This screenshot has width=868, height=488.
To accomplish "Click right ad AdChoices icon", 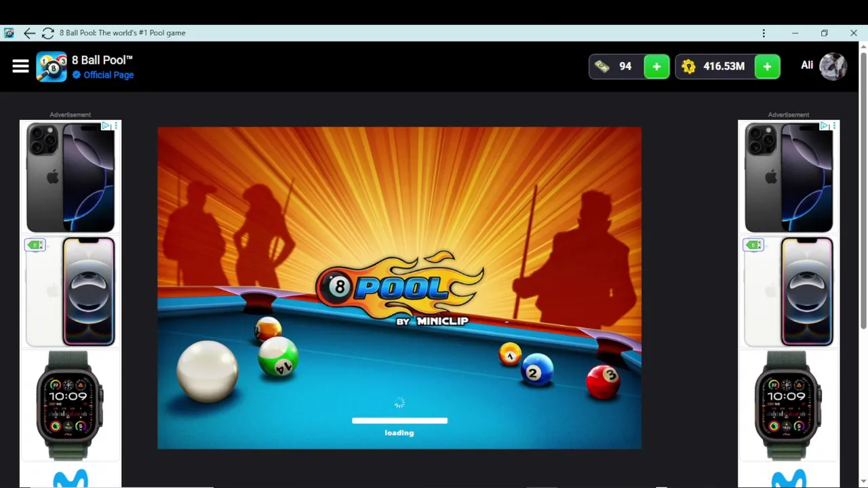I will coord(825,126).
